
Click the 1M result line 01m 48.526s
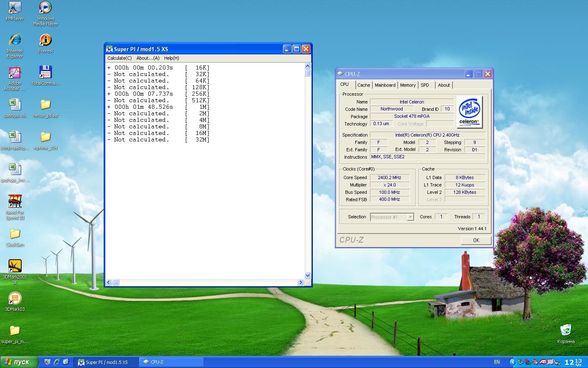(158, 107)
